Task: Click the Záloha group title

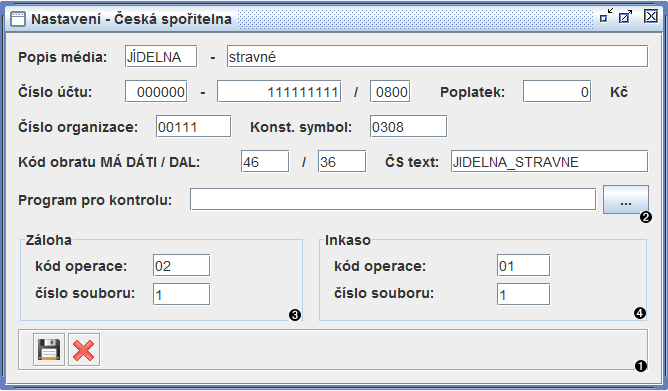Action: 49,240
